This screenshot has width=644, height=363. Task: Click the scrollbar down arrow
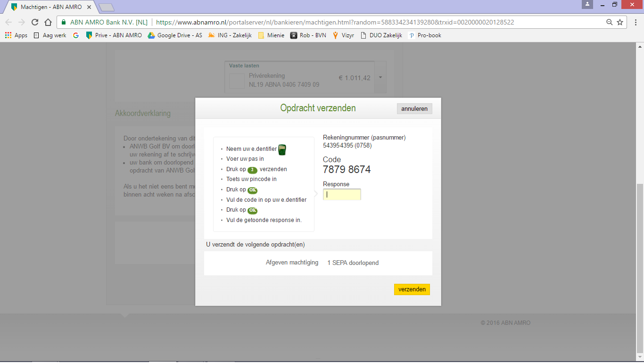tap(640, 358)
